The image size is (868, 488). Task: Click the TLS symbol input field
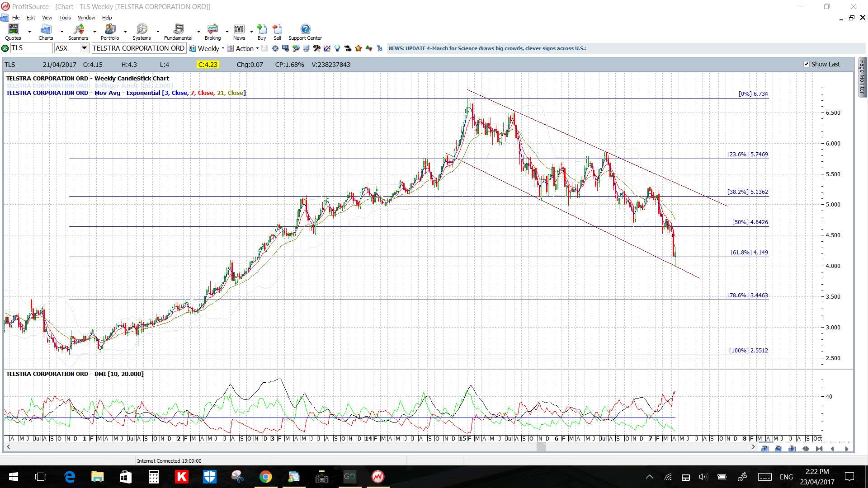click(31, 48)
